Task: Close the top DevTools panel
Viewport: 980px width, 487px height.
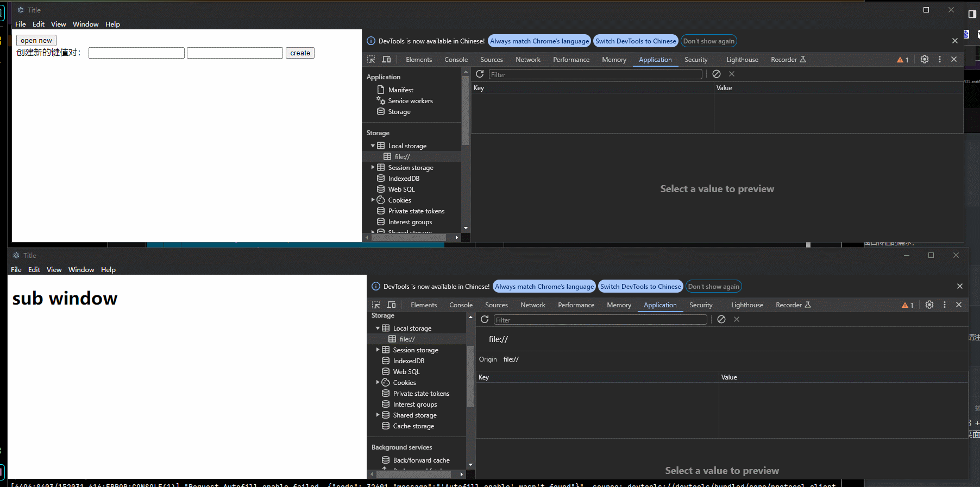Action: click(954, 60)
